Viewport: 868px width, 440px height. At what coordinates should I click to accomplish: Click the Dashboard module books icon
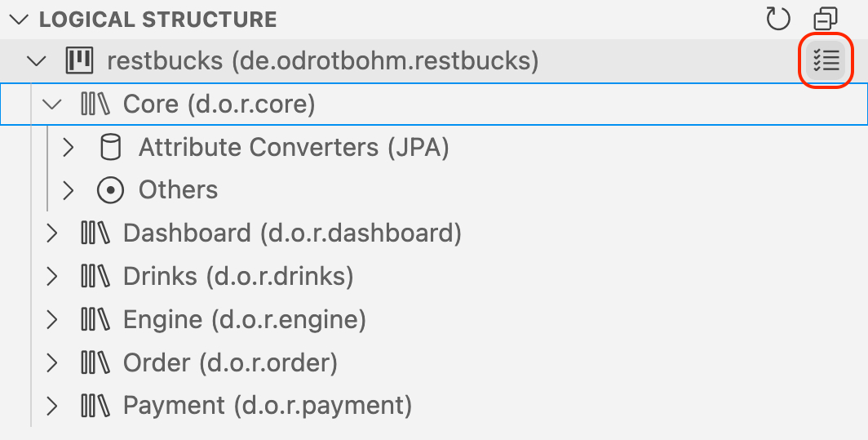point(95,233)
